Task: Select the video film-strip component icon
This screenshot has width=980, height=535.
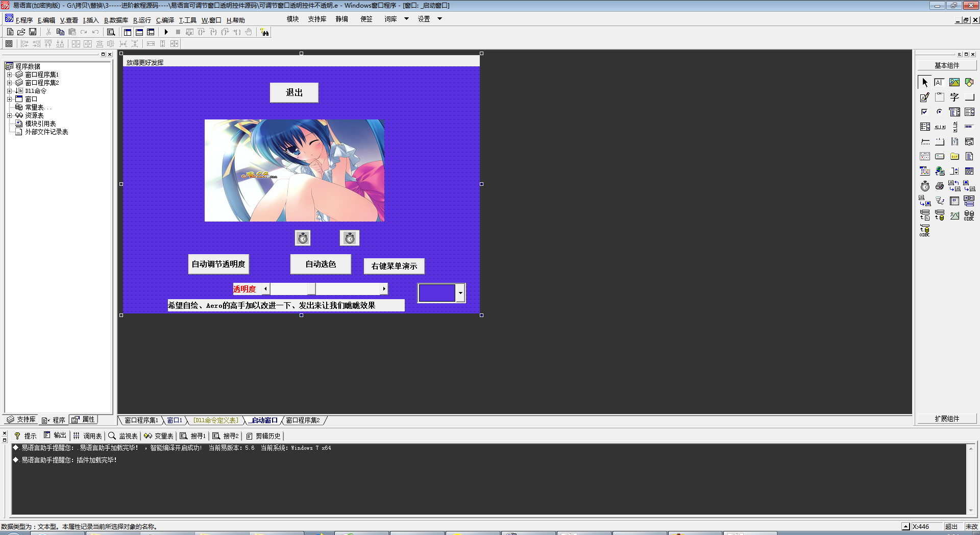Action: 954,141
